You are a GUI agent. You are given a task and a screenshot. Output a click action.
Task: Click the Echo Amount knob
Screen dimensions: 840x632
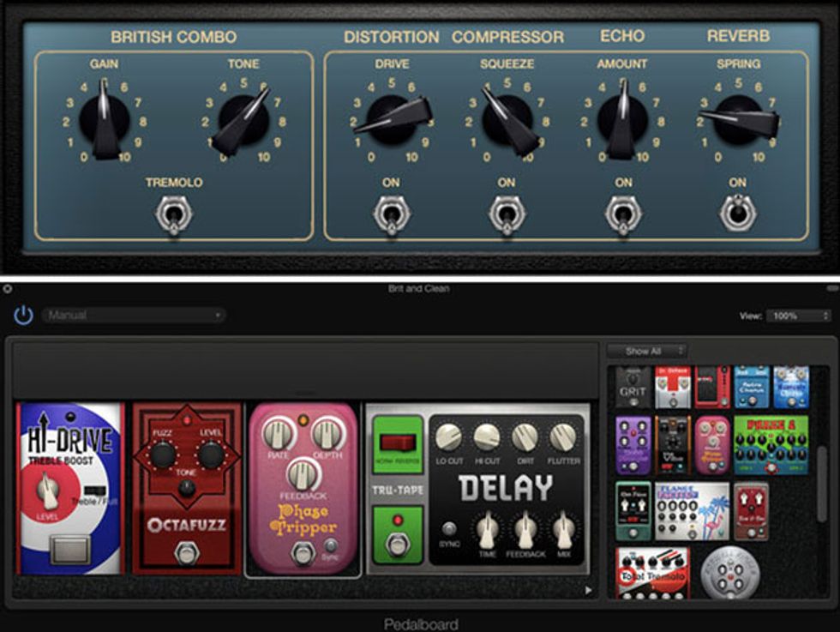coord(622,119)
